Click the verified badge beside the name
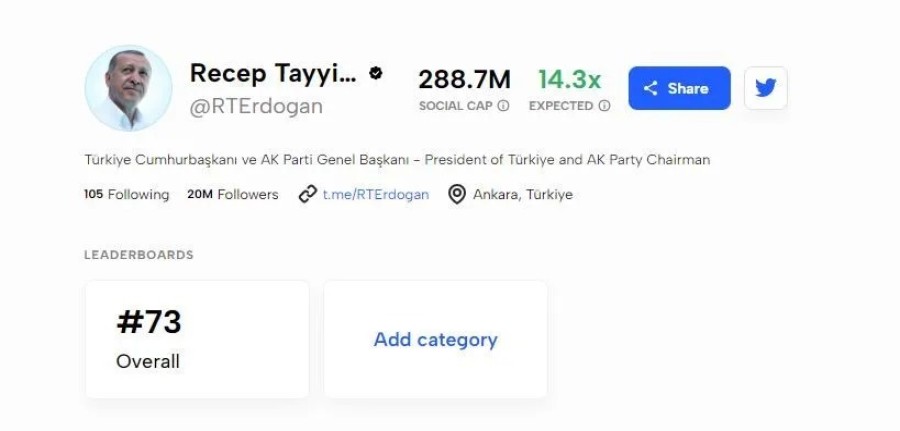Viewport: 900px width, 431px height. coord(376,73)
